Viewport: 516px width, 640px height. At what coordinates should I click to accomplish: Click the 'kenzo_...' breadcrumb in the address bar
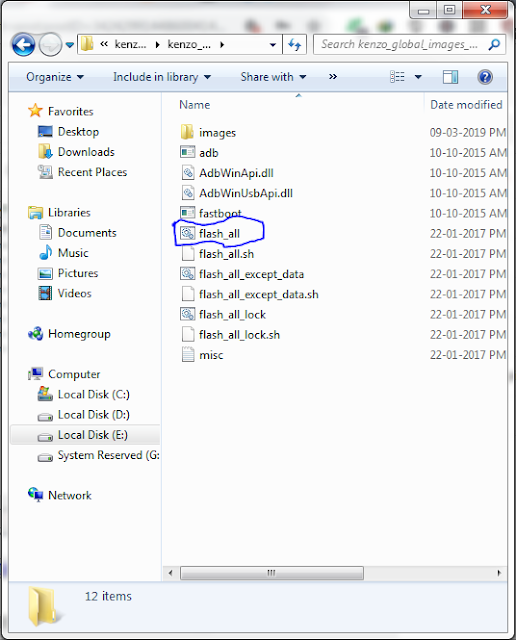click(x=189, y=44)
